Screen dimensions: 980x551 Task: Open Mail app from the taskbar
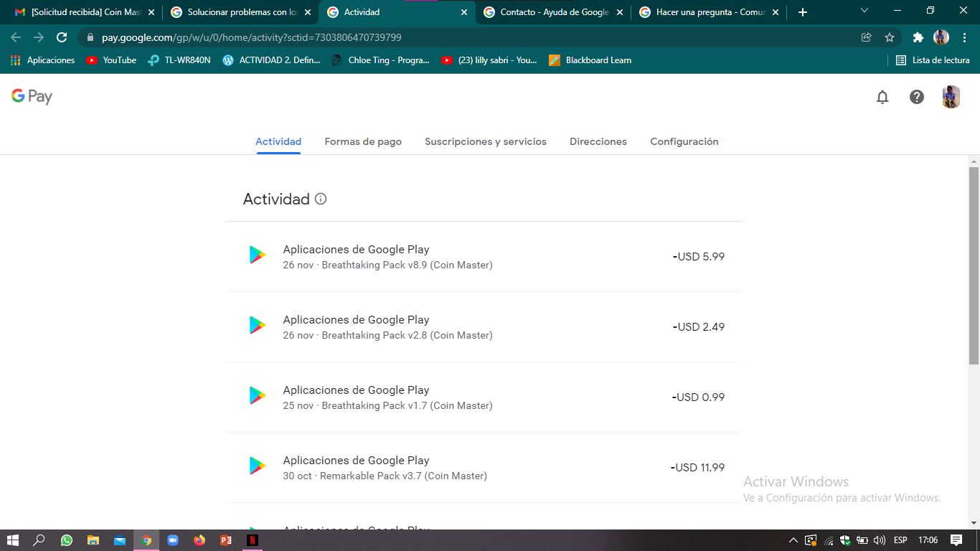click(x=120, y=540)
